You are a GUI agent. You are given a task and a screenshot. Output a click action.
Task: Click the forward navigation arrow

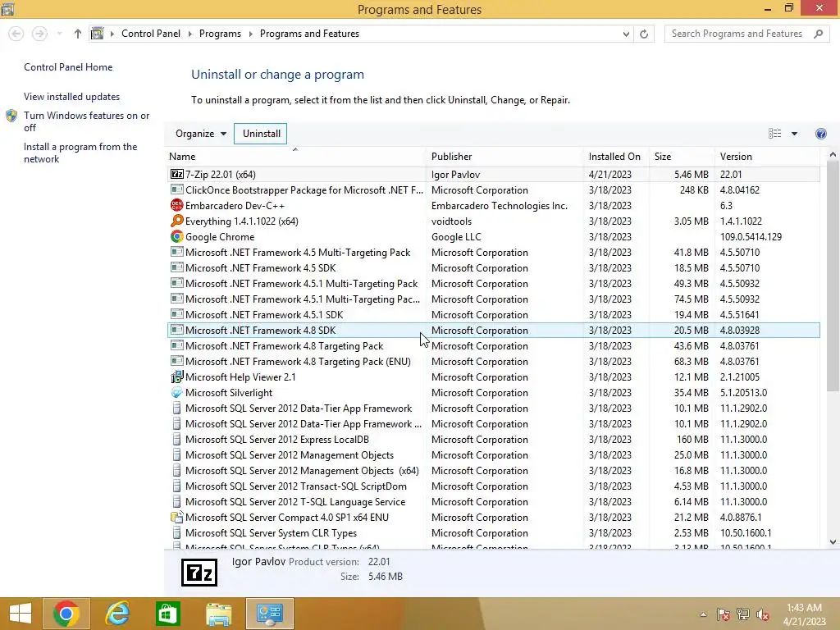click(39, 34)
